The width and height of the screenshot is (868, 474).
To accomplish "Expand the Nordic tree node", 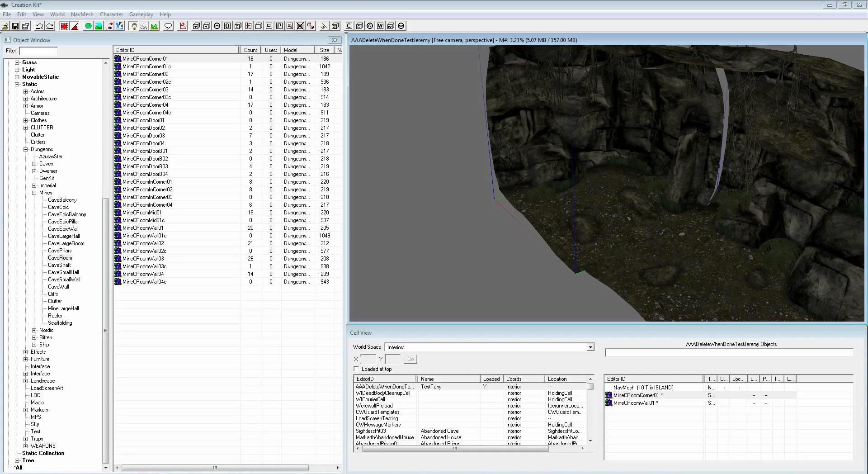I will click(34, 330).
